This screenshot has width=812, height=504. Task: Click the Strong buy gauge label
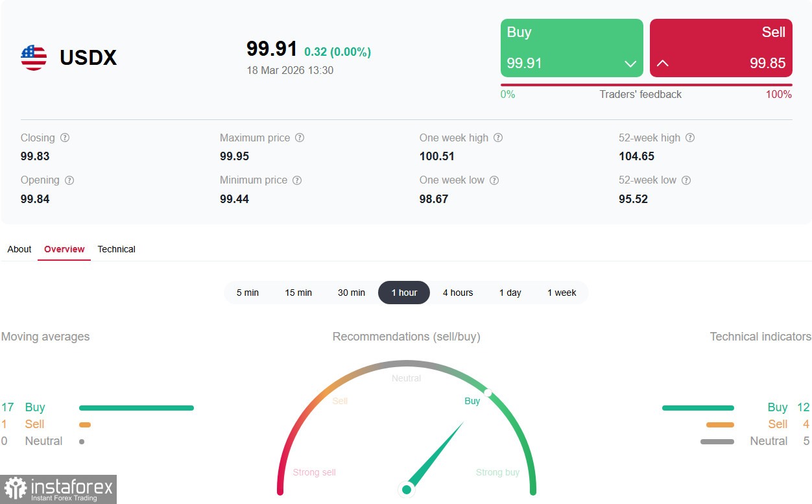497,472
